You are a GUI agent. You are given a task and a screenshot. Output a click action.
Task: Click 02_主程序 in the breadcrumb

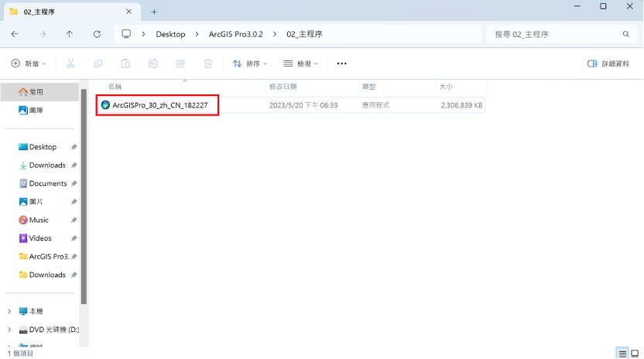pos(304,34)
